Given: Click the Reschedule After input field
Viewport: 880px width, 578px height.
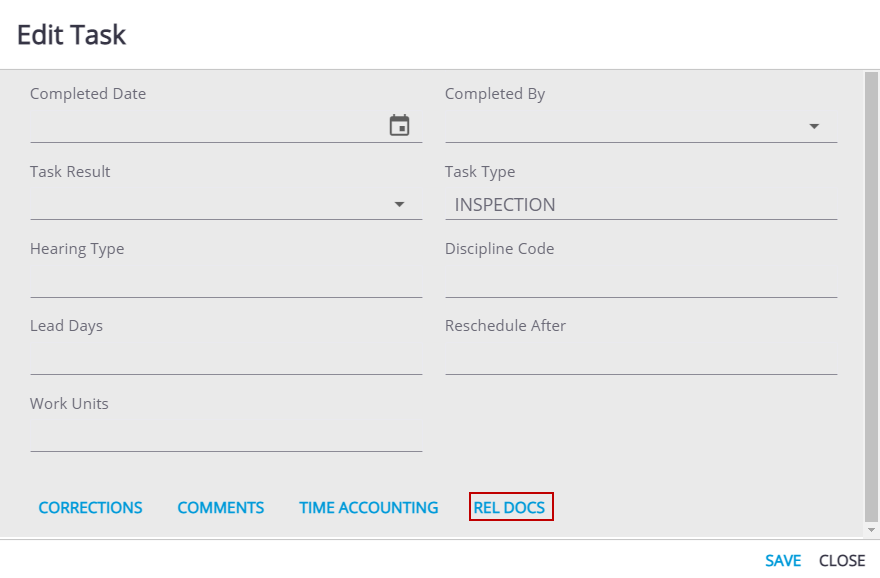Looking at the screenshot, I should 640,359.
